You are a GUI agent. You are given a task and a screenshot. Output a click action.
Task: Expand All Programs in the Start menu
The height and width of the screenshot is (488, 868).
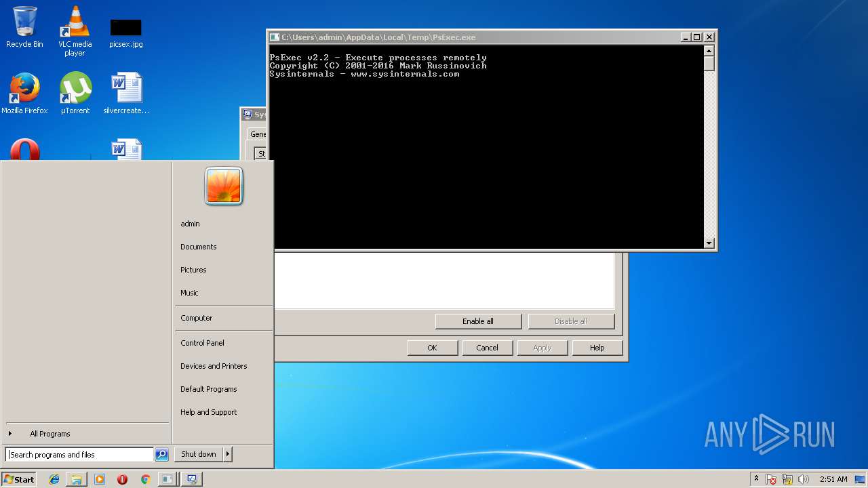87,434
